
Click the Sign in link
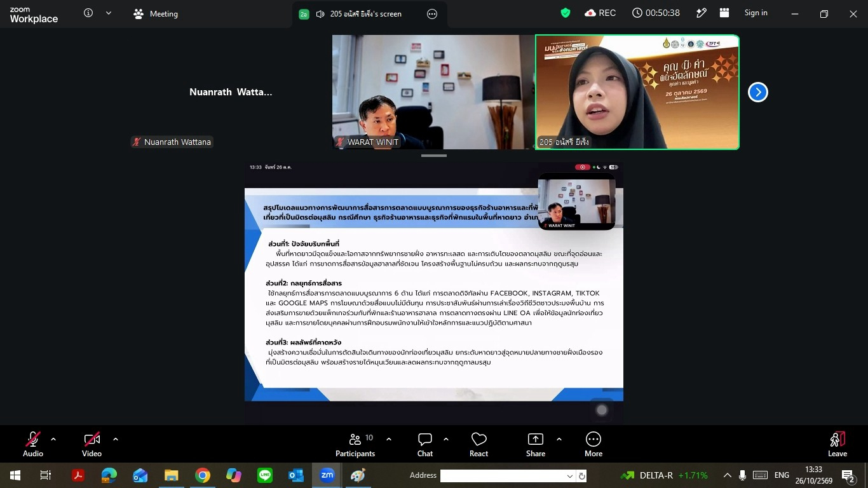click(x=756, y=13)
